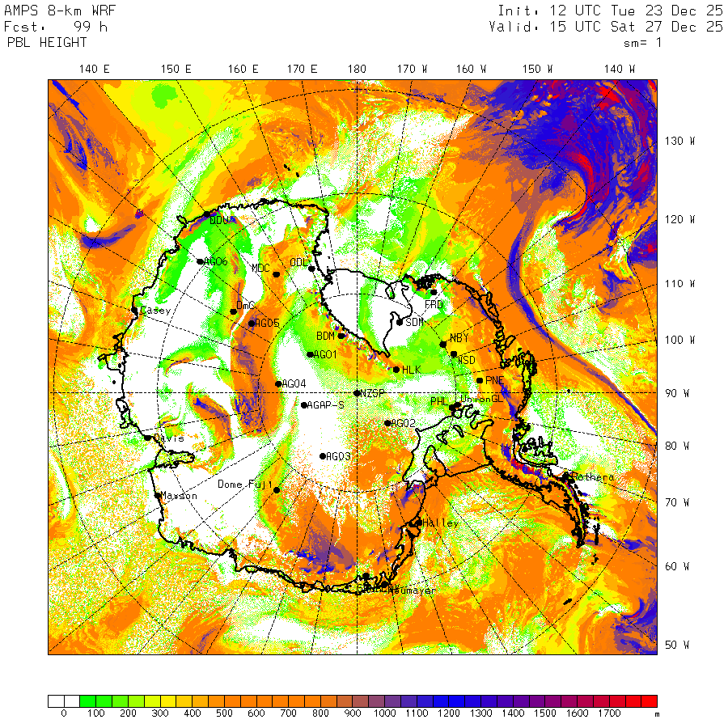728x728 pixels.
Task: Click the bright red swatch at colorbar end
Action: click(x=649, y=701)
